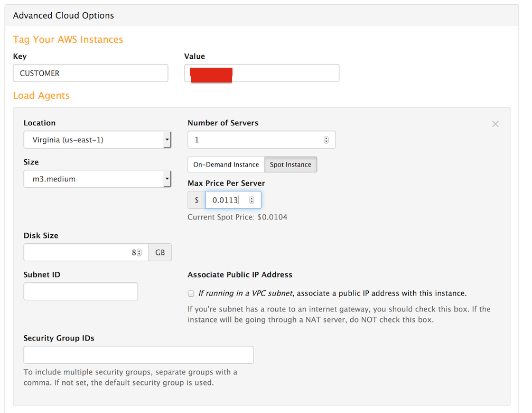Focus the tag Key field containing CUSTOMER
The width and height of the screenshot is (532, 413).
[90, 73]
